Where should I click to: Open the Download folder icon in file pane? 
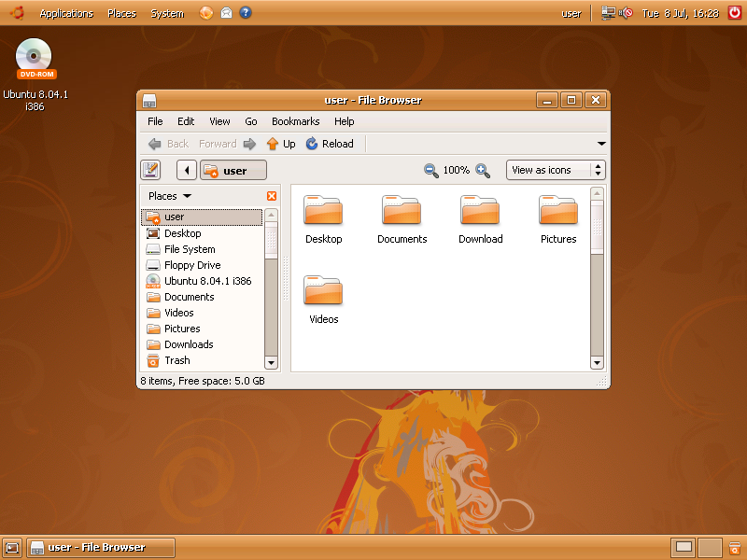click(480, 210)
